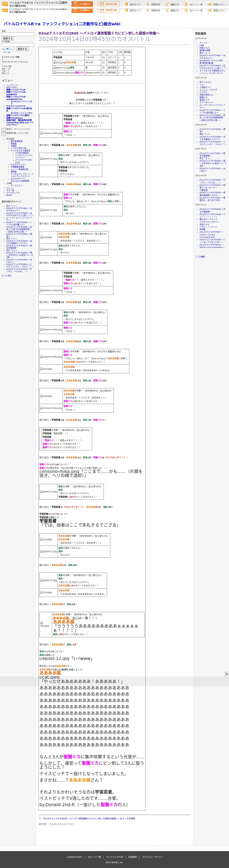Close the overlay banner with the X icon
The height and width of the screenshot is (868, 229).
(226, 674)
